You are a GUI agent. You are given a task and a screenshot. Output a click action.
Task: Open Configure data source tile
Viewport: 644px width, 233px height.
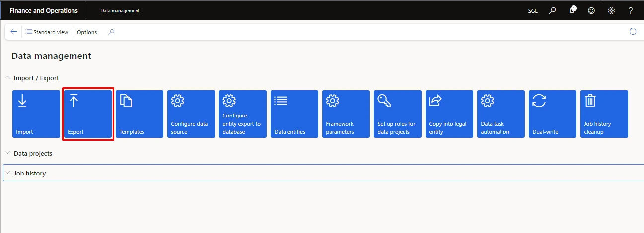click(191, 114)
